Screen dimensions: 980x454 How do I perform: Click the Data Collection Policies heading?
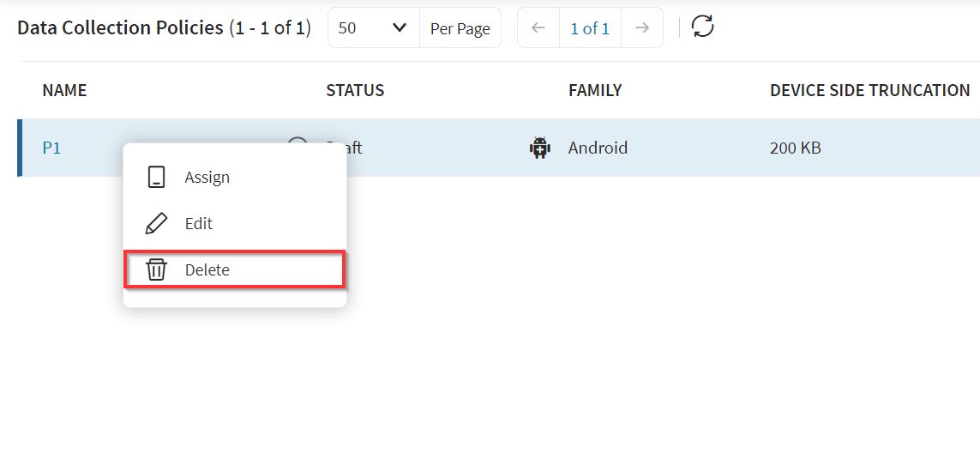pos(120,28)
